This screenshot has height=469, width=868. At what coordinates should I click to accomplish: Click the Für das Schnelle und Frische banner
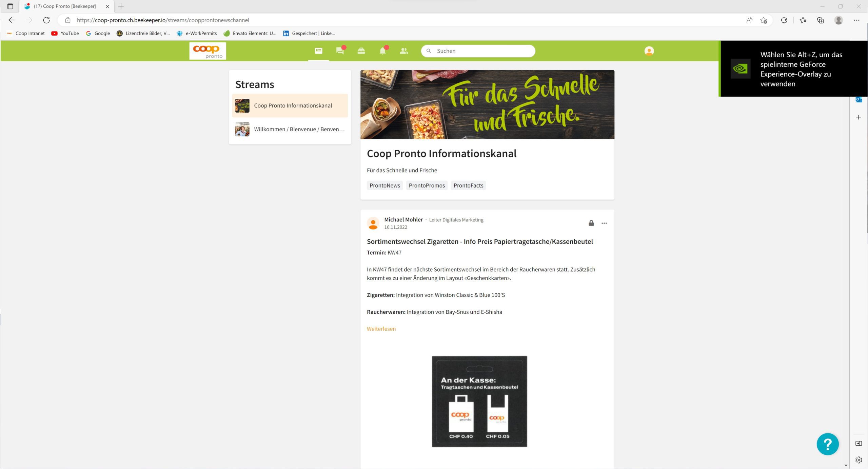click(x=487, y=104)
